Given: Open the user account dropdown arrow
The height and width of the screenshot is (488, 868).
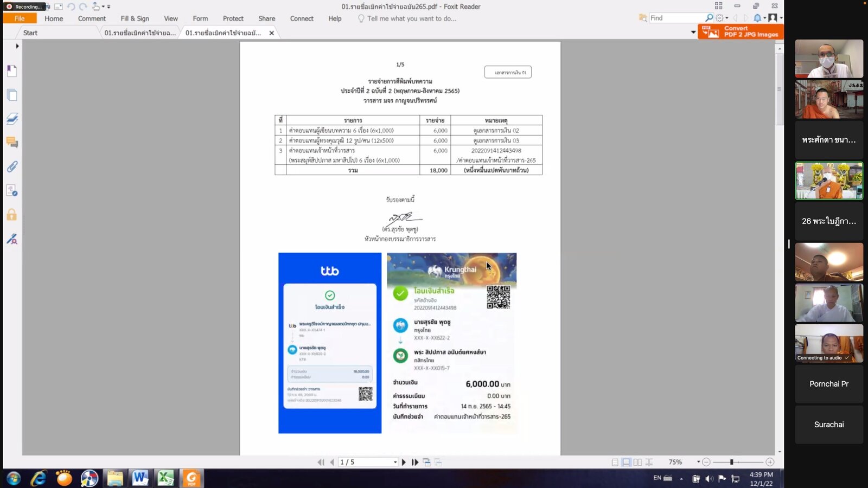Looking at the screenshot, I should click(781, 18).
